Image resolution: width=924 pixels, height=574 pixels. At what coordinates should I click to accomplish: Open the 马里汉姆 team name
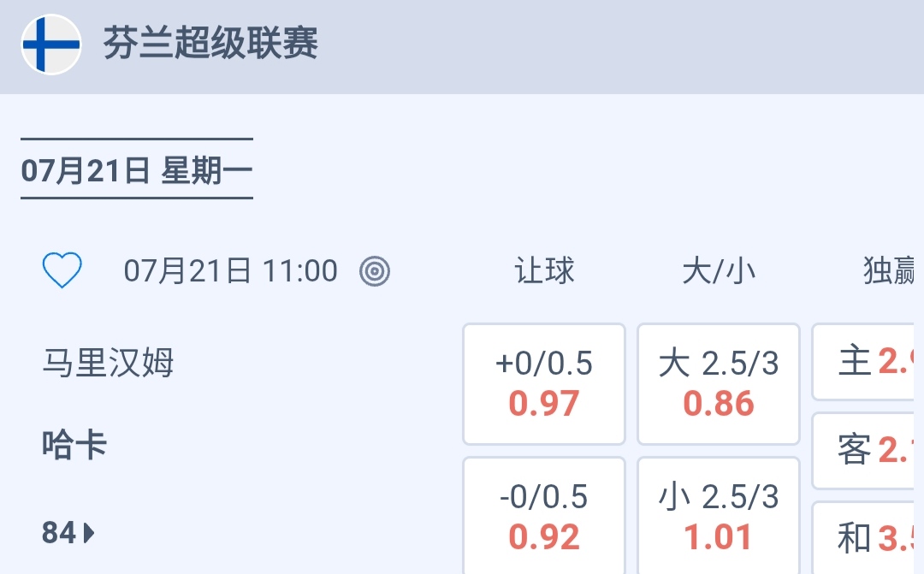(x=108, y=363)
